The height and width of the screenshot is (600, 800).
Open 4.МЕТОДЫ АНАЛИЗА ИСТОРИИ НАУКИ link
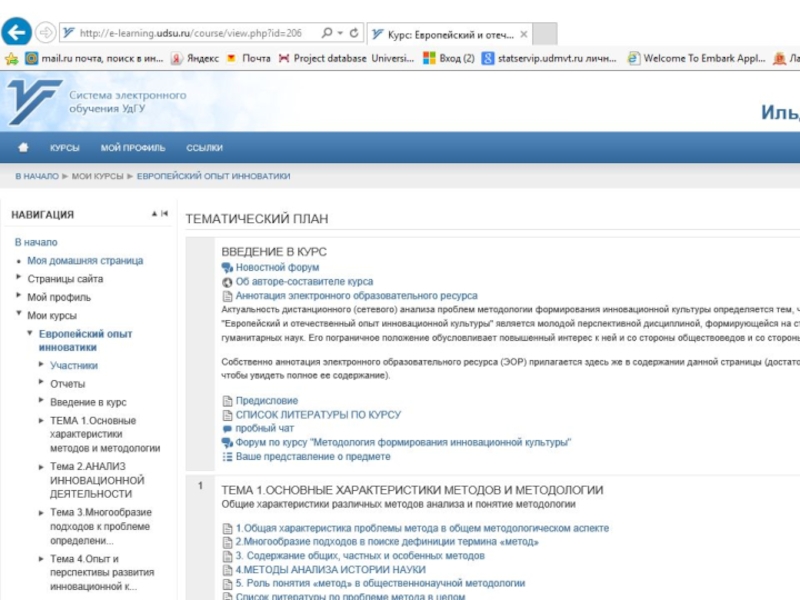tap(331, 570)
